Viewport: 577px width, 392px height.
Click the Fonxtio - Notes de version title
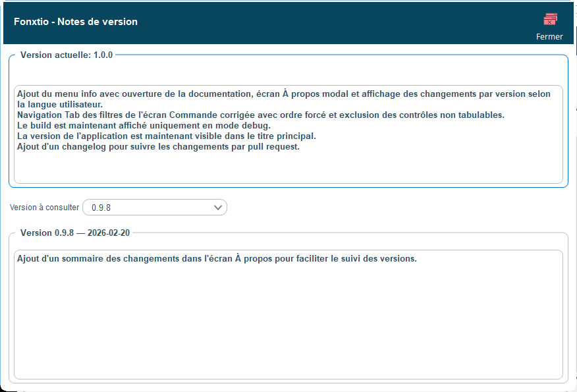76,22
